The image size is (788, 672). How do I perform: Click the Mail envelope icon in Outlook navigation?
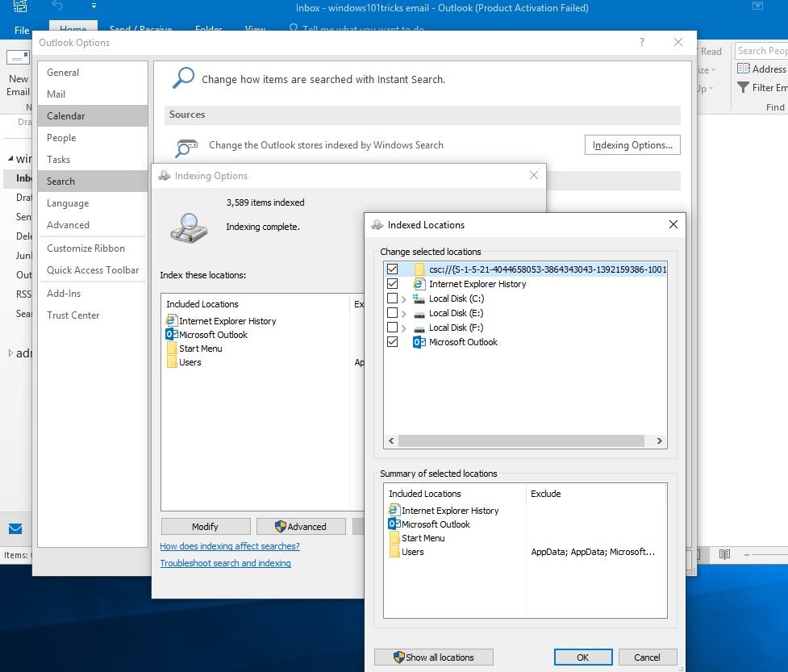(x=15, y=528)
